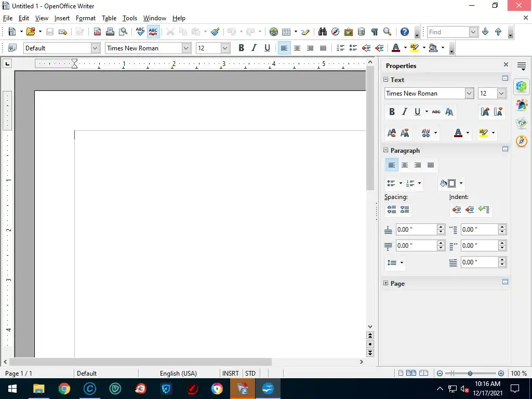Open the toolbar font size dropdown
This screenshot has height=399, width=532.
coord(225,48)
